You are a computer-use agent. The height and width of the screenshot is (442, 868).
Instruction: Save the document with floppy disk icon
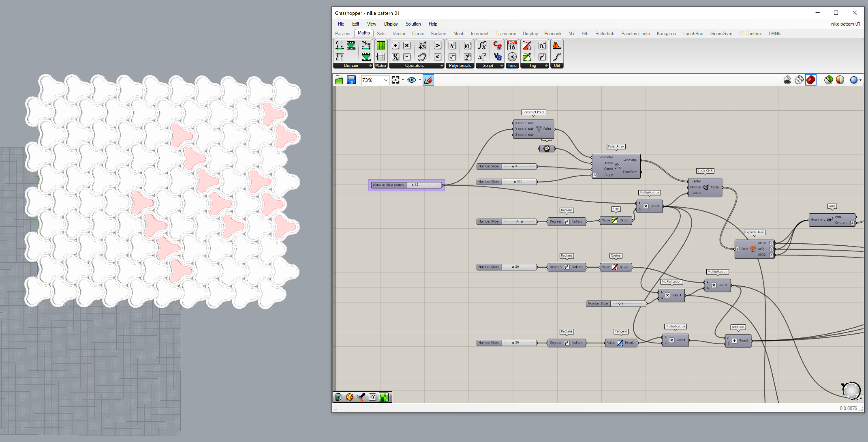[x=351, y=80]
